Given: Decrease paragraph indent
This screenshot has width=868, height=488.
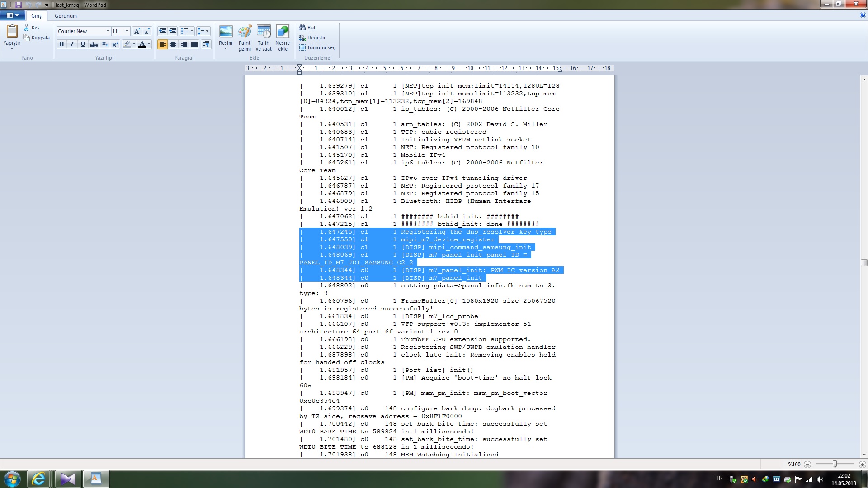Looking at the screenshot, I should click(x=162, y=31).
